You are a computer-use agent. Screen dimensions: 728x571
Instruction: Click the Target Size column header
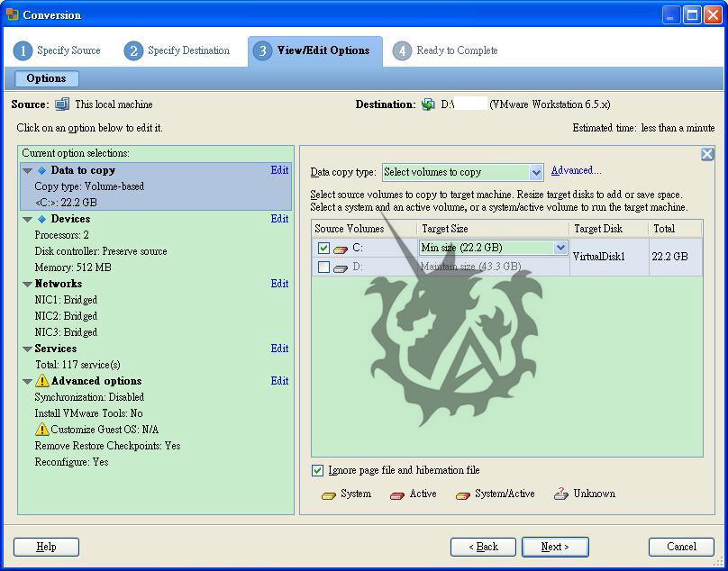[x=494, y=229]
